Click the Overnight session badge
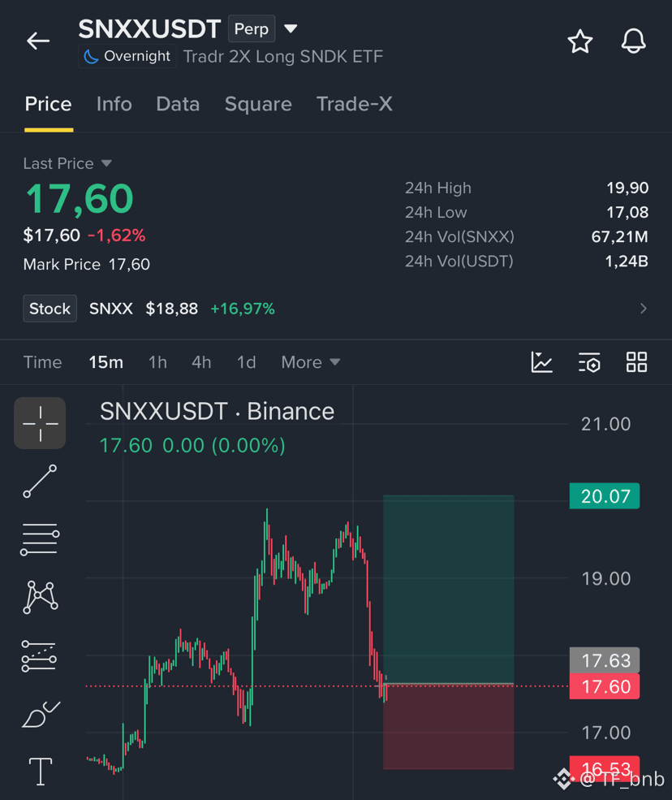 coord(127,56)
